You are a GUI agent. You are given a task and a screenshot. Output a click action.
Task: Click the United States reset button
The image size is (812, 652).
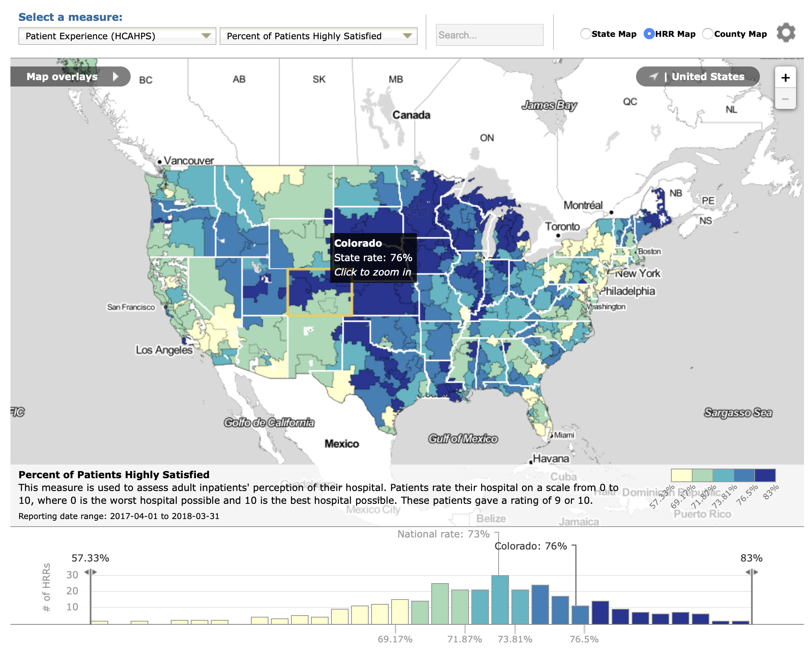[707, 76]
